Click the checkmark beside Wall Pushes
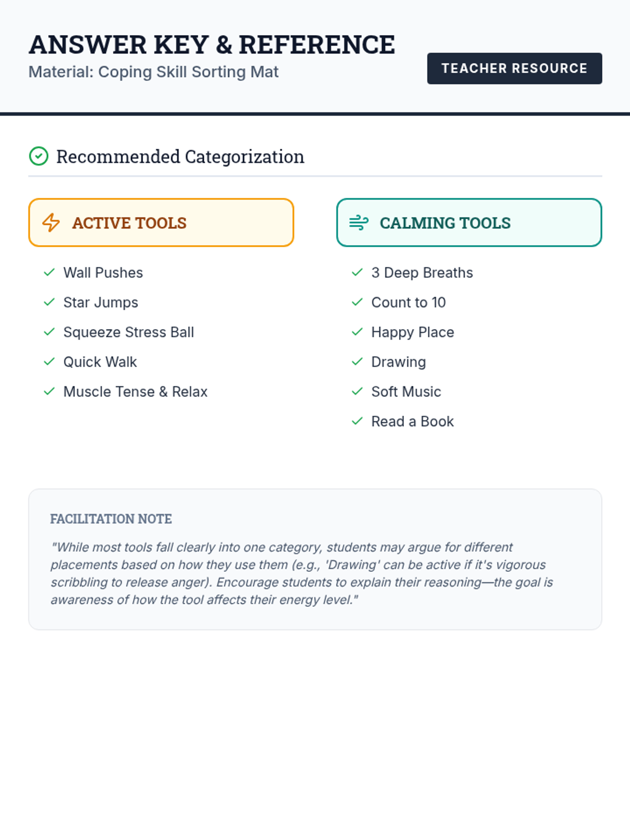Viewport: 630px width, 840px height. coord(49,272)
